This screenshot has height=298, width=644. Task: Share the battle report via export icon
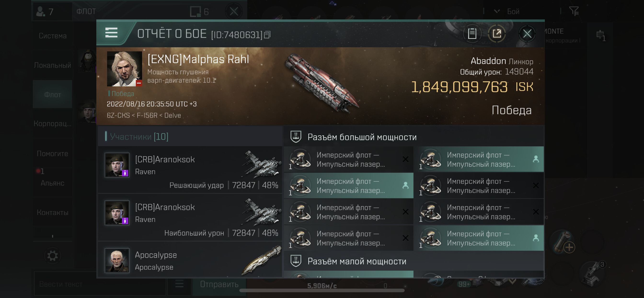pos(497,34)
